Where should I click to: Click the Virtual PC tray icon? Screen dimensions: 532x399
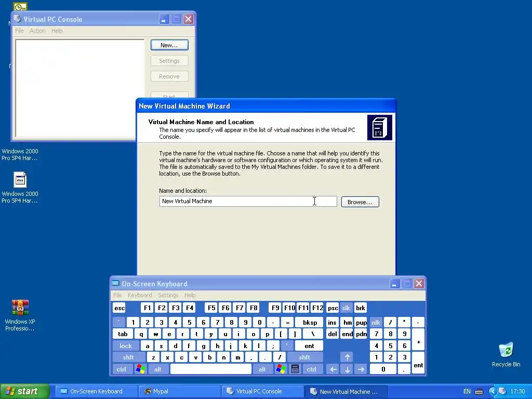[503, 391]
